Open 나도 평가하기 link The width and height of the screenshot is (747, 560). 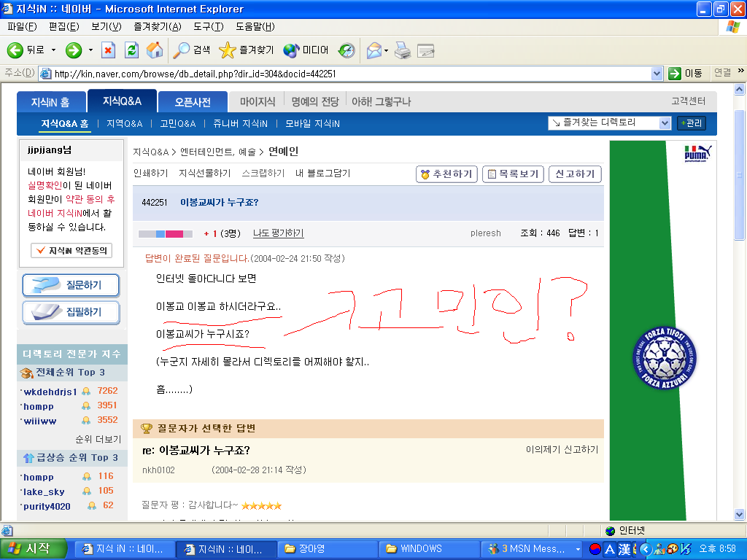click(x=278, y=233)
